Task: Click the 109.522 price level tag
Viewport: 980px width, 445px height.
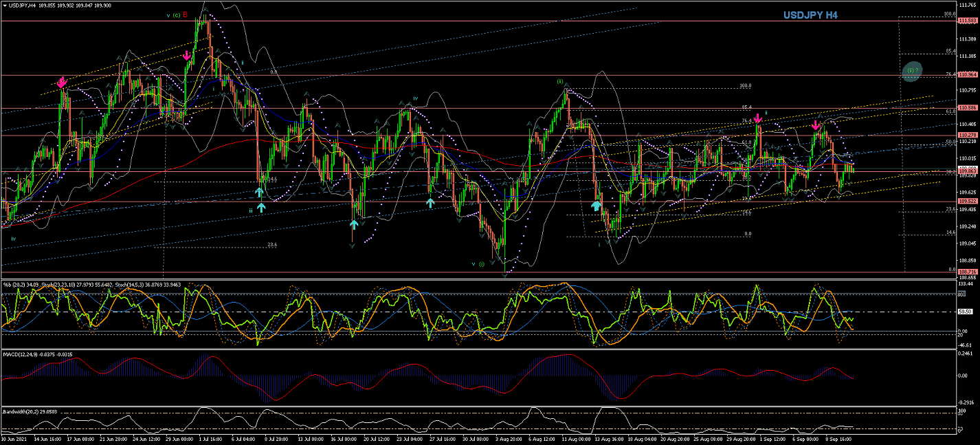Action: click(x=968, y=202)
